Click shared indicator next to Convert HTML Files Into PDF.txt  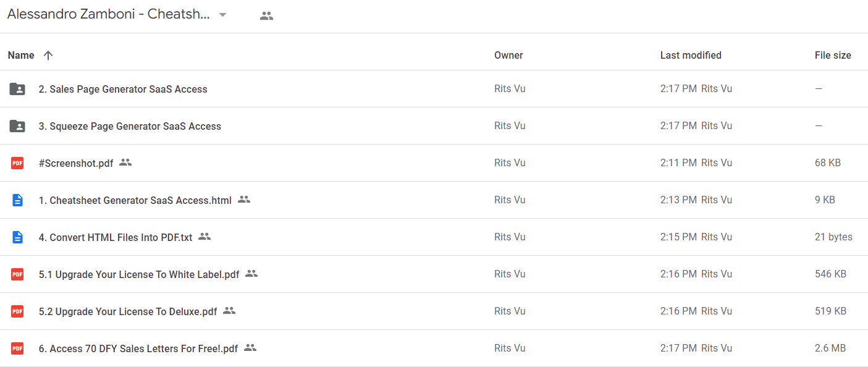tap(204, 237)
